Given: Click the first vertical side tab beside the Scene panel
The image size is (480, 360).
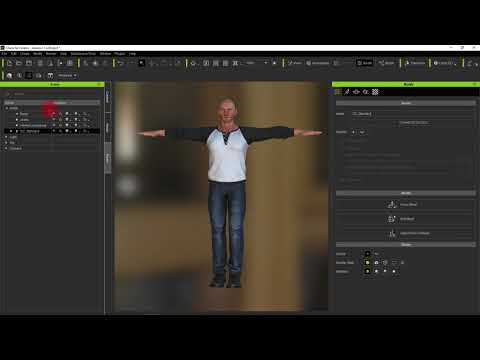Looking at the screenshot, I should point(108,97).
